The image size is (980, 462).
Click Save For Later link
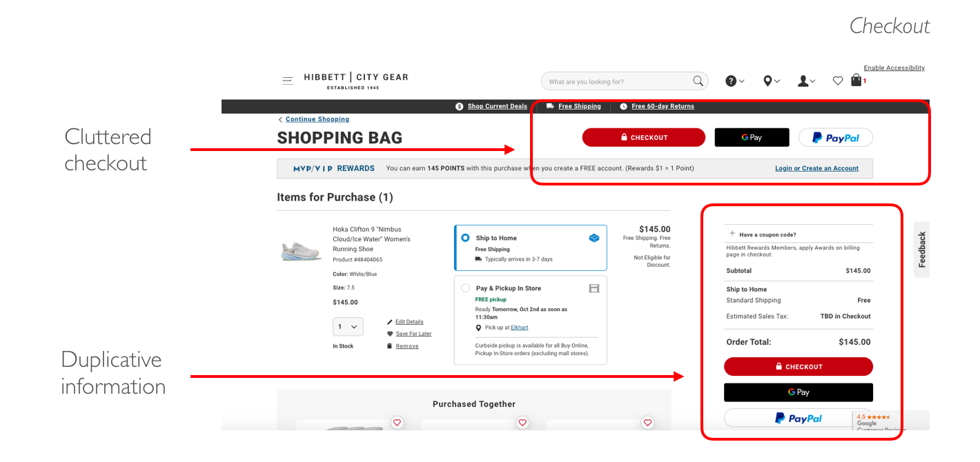(x=413, y=334)
